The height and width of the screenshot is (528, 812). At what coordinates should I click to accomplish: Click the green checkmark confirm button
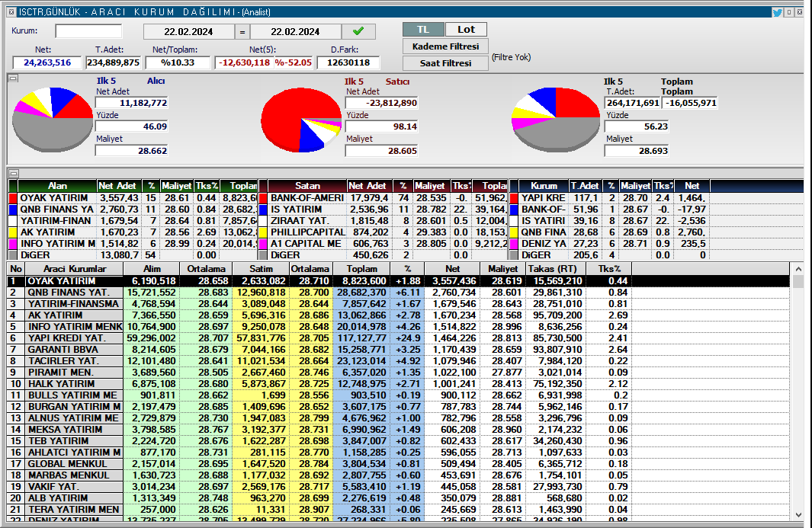pyautogui.click(x=358, y=31)
